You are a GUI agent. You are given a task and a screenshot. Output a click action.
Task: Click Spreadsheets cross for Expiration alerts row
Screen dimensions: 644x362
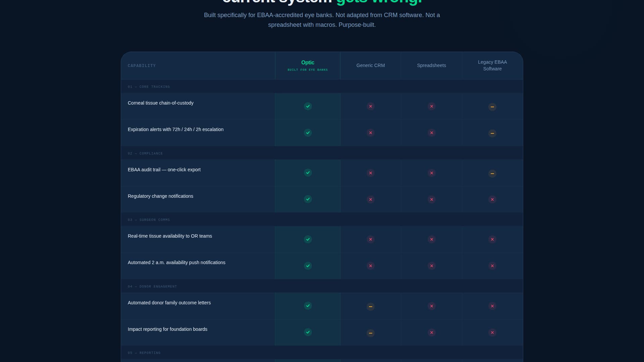431,133
